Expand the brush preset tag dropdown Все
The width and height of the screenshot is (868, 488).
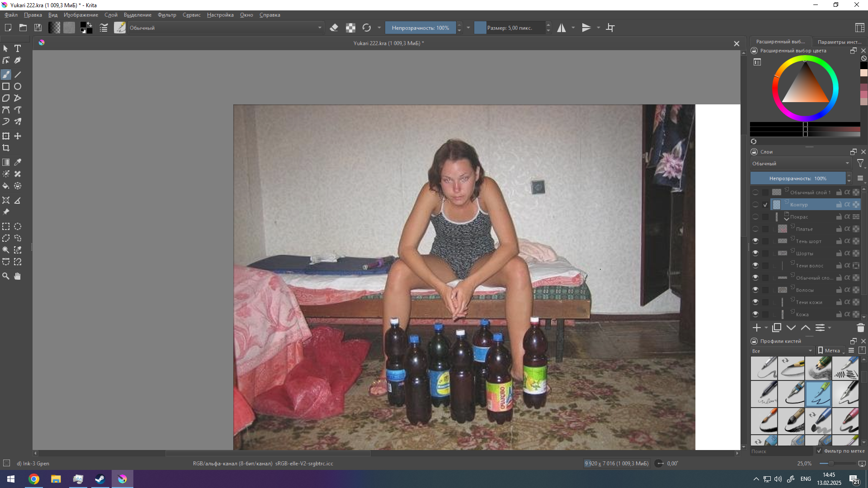tap(782, 351)
